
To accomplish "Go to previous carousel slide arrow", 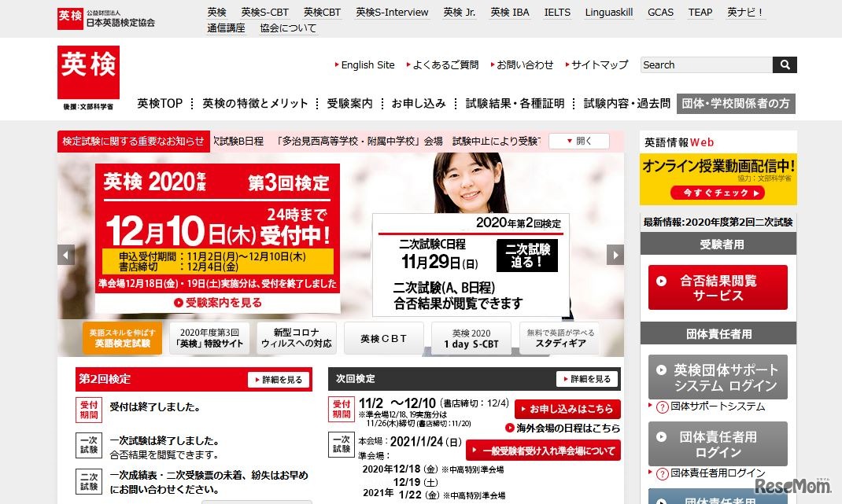I will click(66, 255).
